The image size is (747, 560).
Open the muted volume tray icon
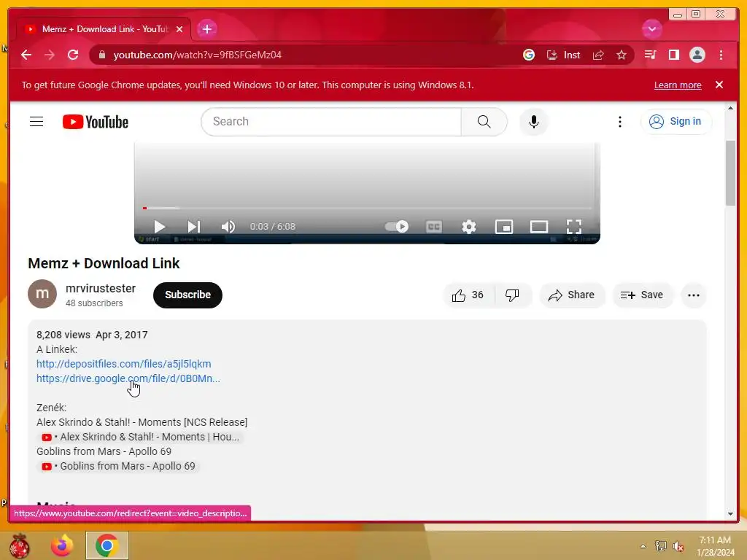pos(678,546)
